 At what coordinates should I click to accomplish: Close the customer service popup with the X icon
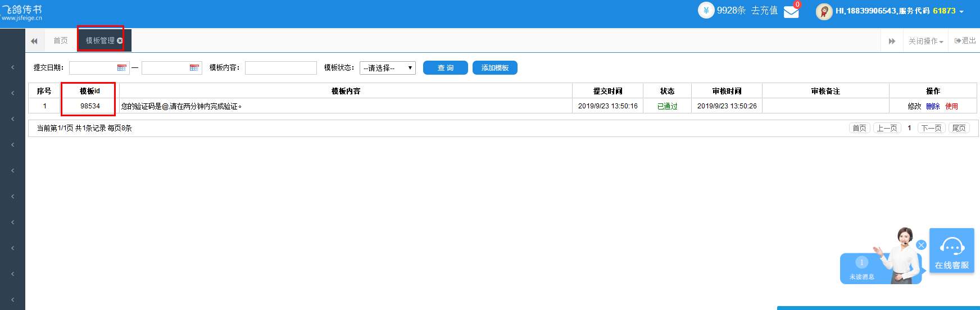[921, 245]
